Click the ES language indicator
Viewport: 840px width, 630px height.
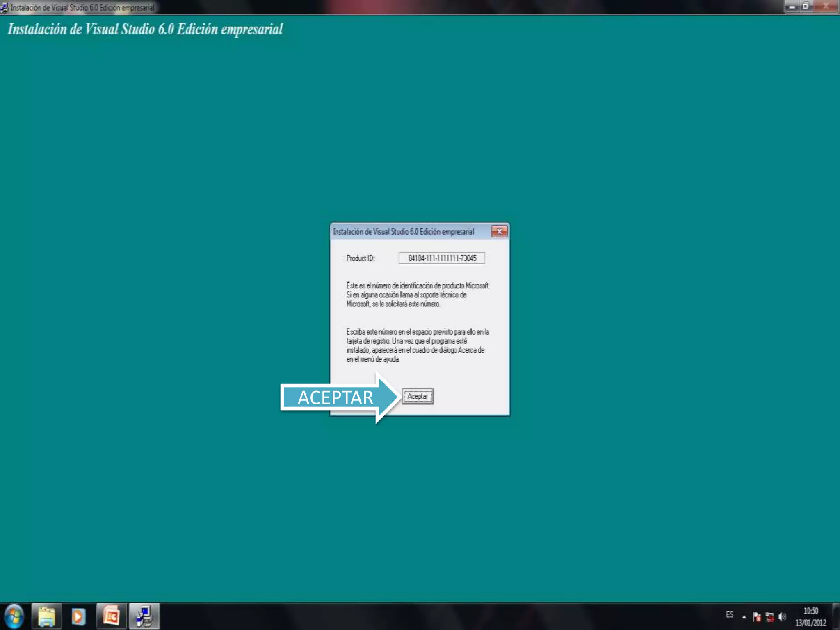(x=729, y=615)
